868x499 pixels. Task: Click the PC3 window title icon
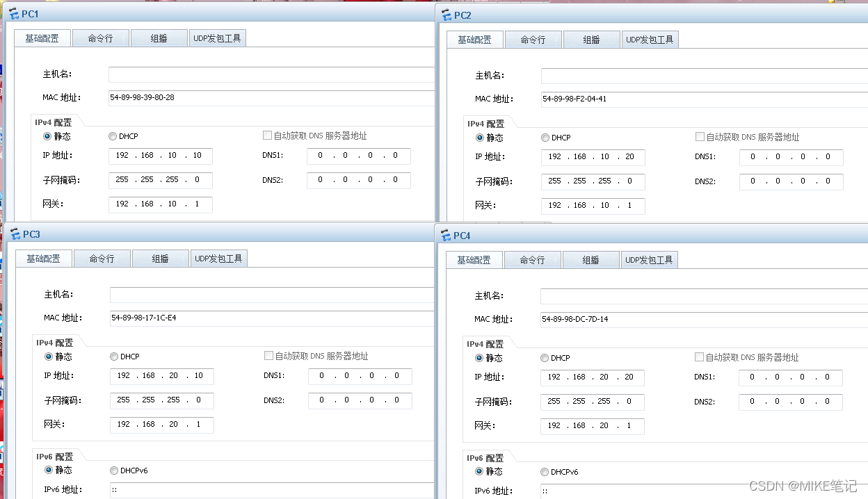pos(16,234)
